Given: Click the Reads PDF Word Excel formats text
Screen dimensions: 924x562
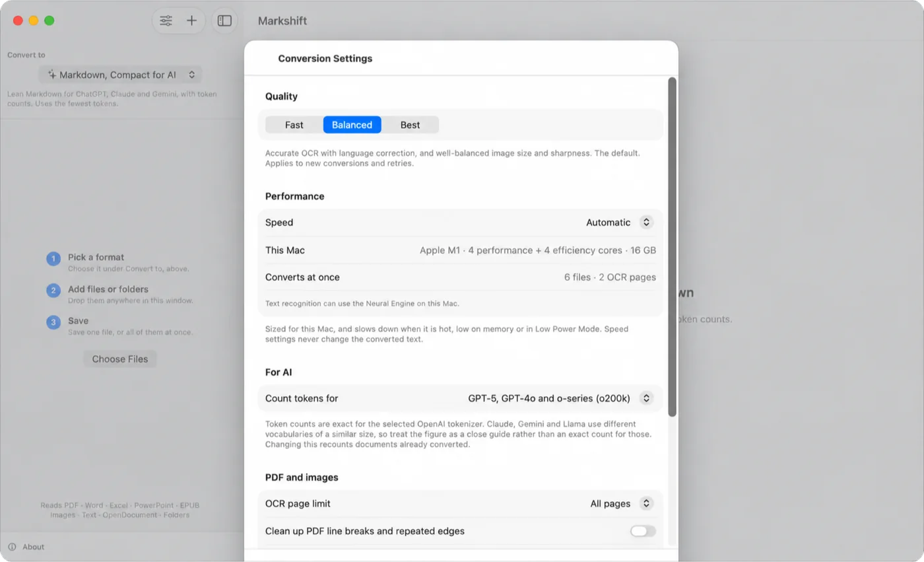Looking at the screenshot, I should [x=120, y=510].
